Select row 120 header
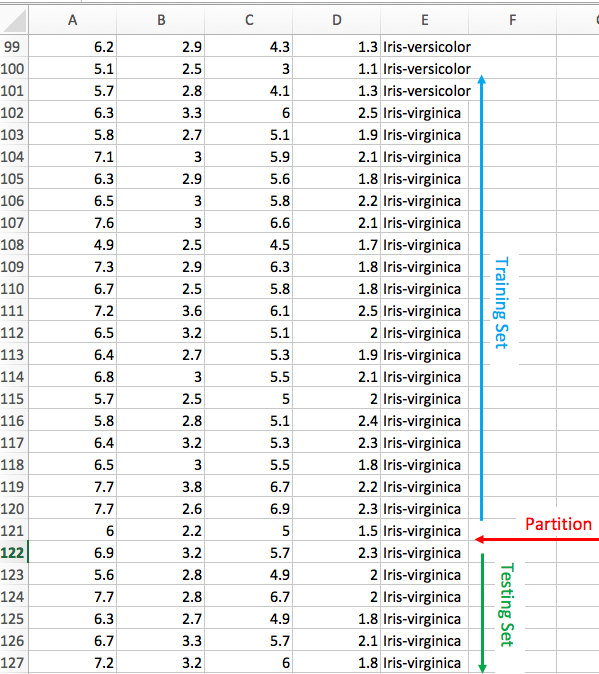This screenshot has width=599, height=674. pos(14,509)
